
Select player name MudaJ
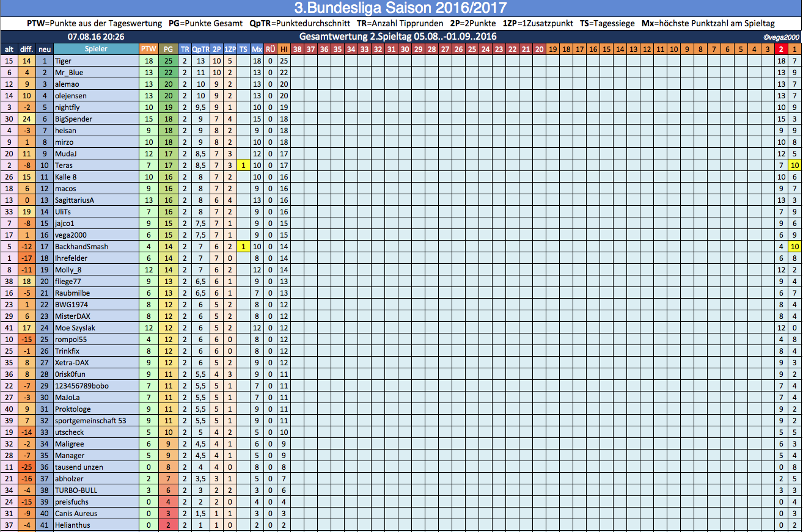pyautogui.click(x=66, y=154)
